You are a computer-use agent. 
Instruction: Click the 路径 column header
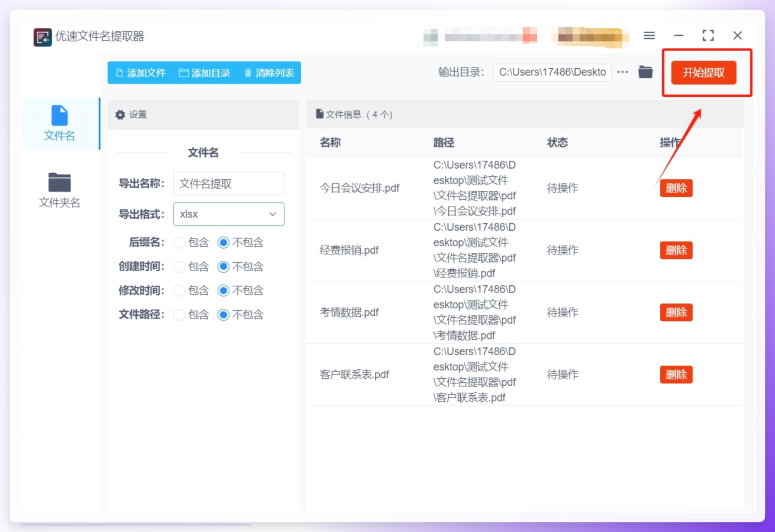444,142
